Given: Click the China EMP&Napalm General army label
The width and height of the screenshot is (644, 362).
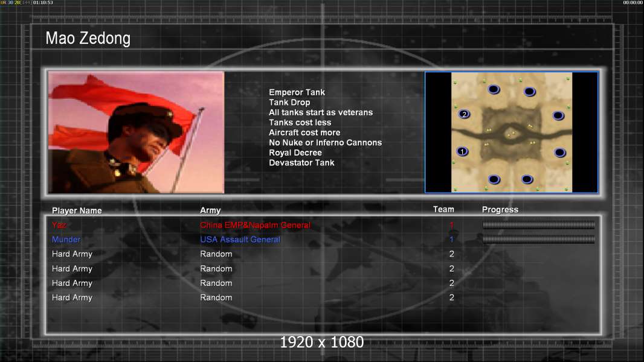Looking at the screenshot, I should point(256,225).
